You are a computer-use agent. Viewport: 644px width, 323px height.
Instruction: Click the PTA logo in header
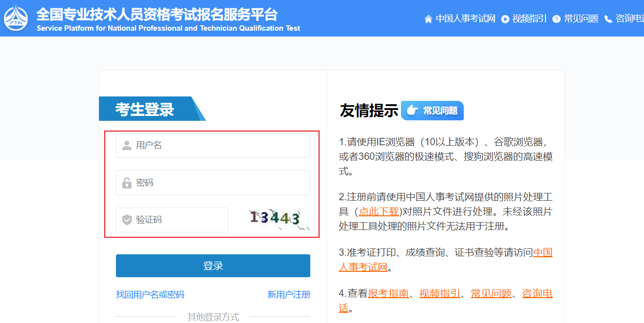pos(16,18)
